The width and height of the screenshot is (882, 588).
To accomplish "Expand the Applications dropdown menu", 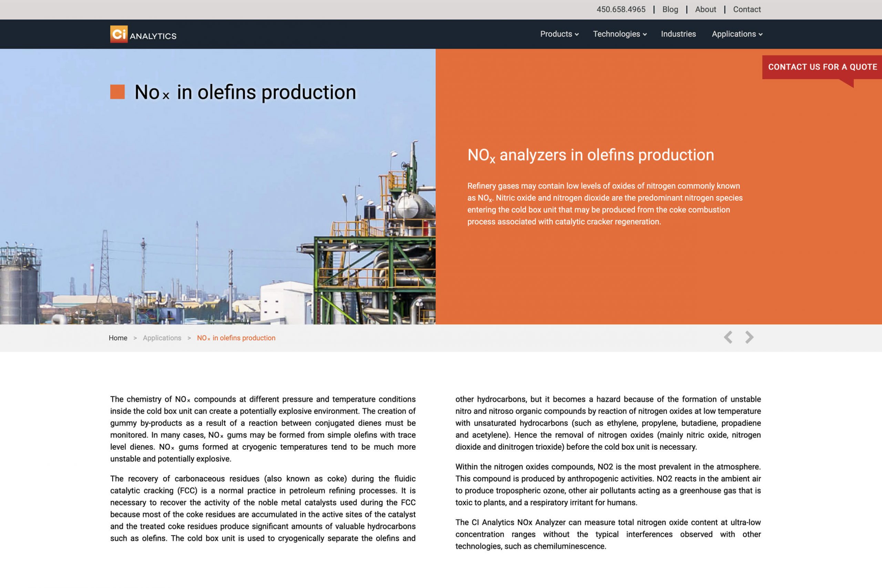I will pyautogui.click(x=737, y=34).
